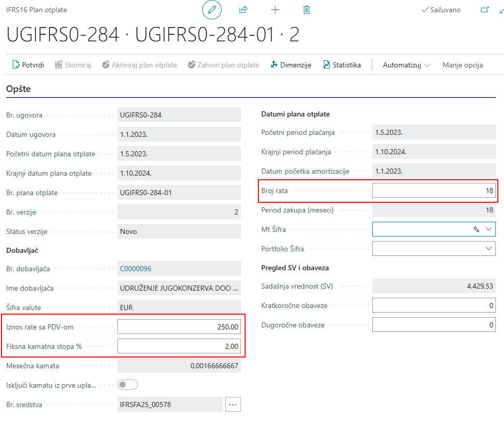Open page in new window icon
This screenshot has height=427, width=504.
click(x=485, y=10)
